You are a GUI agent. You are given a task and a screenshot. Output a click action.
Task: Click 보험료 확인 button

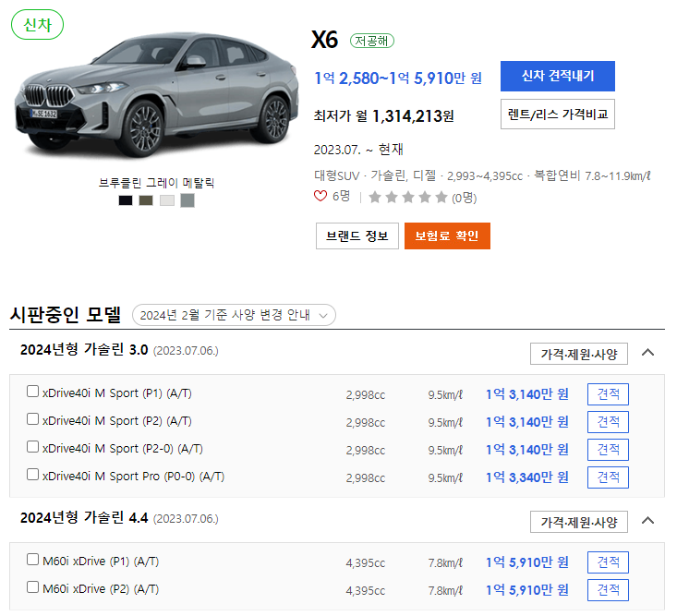447,236
